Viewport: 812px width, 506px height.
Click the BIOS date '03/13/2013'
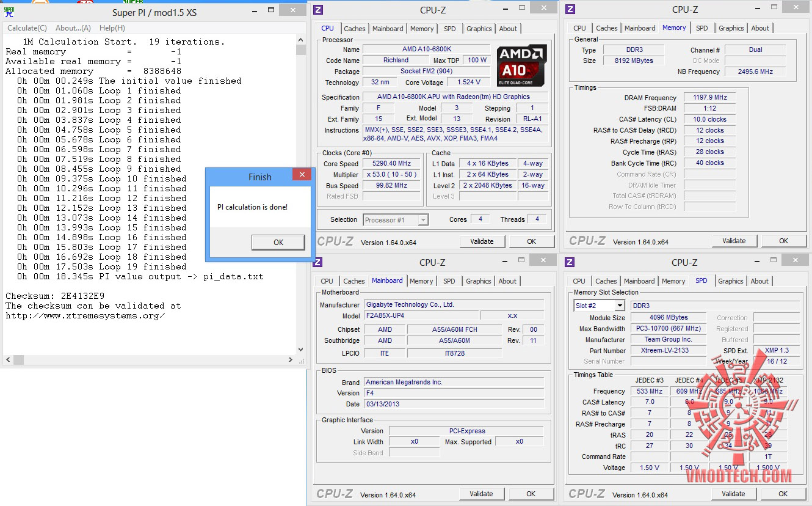(454, 405)
